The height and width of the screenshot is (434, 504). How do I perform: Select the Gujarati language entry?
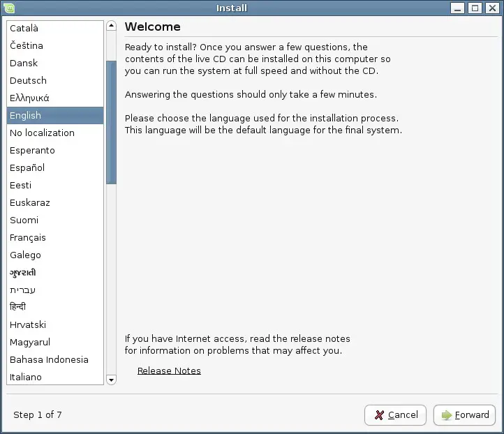(x=55, y=272)
